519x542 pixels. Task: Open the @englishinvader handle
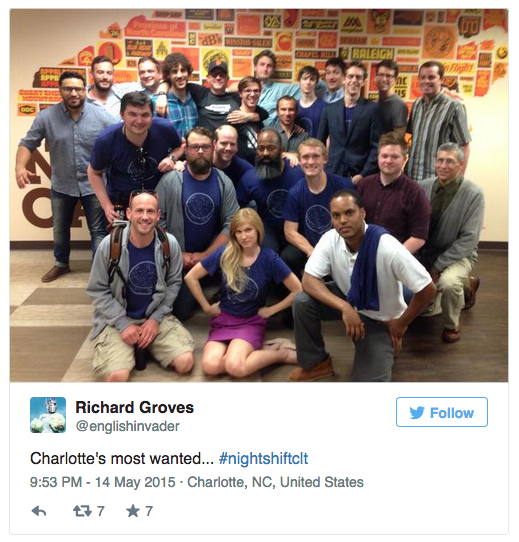127,426
